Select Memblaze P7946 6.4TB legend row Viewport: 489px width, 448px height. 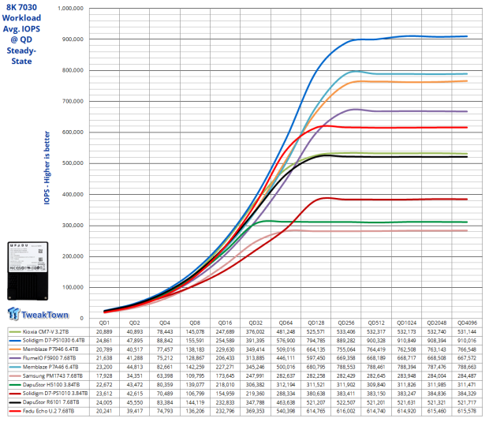(48, 349)
